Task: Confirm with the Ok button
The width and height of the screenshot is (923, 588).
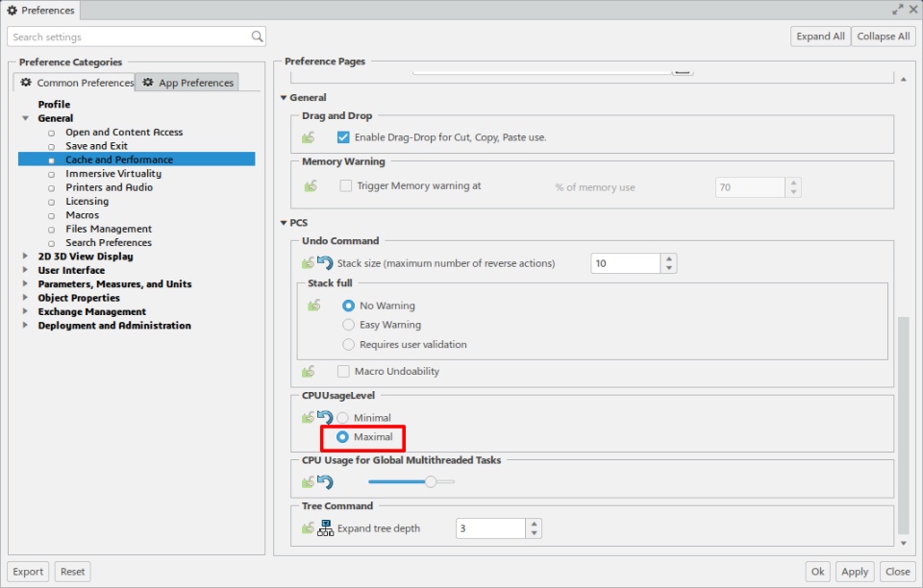Action: tap(818, 572)
